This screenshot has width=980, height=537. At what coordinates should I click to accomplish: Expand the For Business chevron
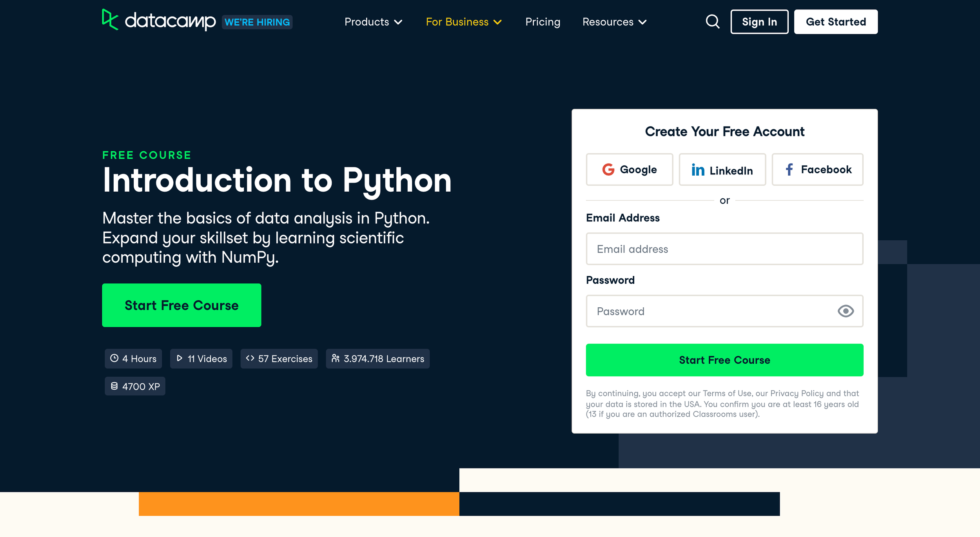point(498,22)
